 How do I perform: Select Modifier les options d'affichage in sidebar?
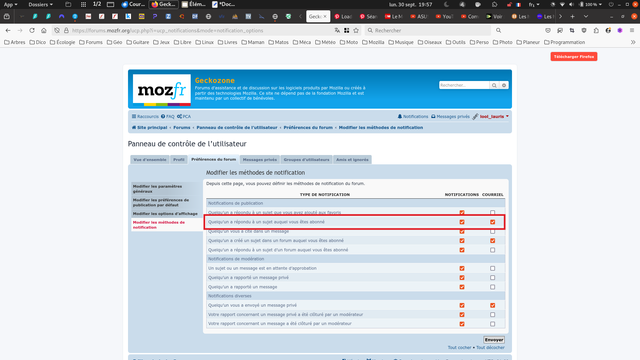[165, 214]
